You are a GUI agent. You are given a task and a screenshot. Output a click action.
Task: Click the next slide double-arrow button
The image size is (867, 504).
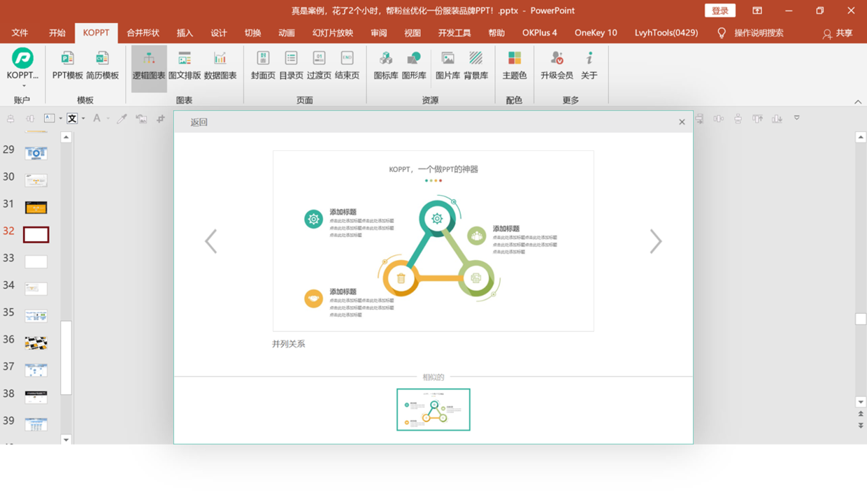(861, 425)
